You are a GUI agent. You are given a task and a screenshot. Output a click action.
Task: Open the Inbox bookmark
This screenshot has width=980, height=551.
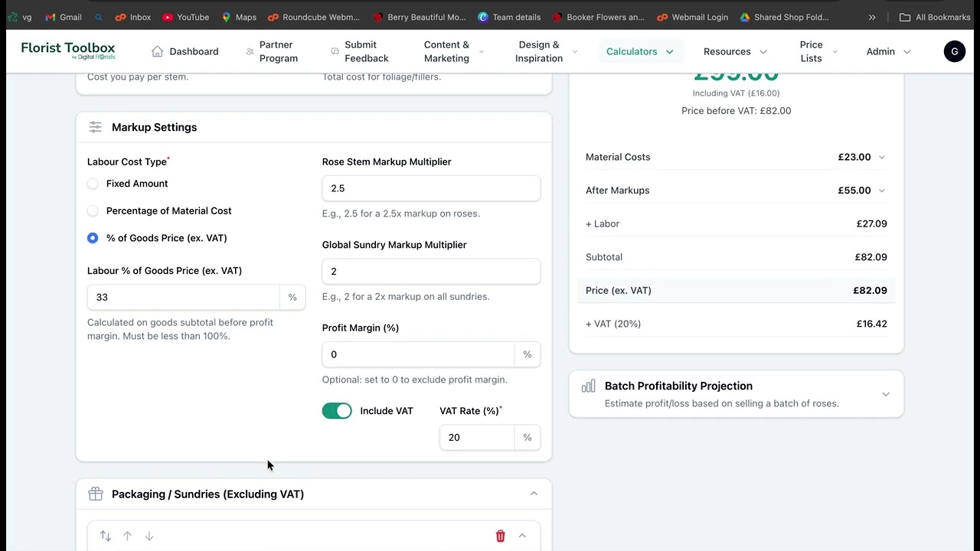click(133, 17)
